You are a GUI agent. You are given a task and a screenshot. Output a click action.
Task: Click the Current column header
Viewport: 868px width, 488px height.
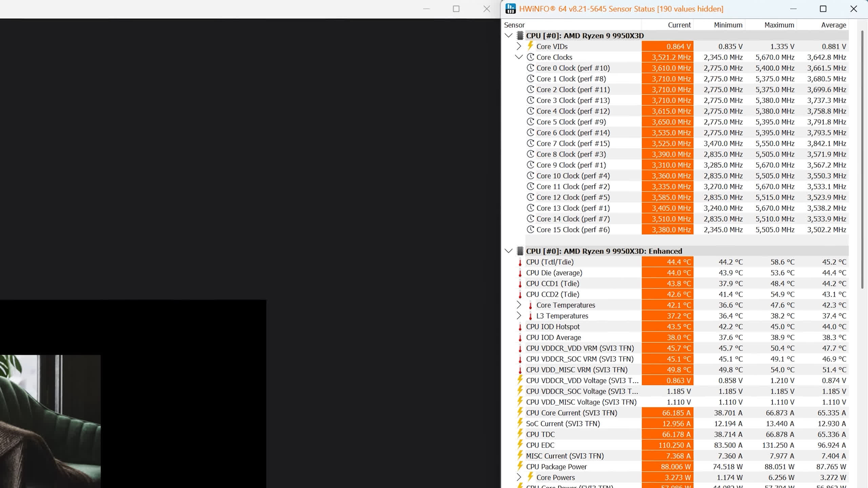(679, 25)
